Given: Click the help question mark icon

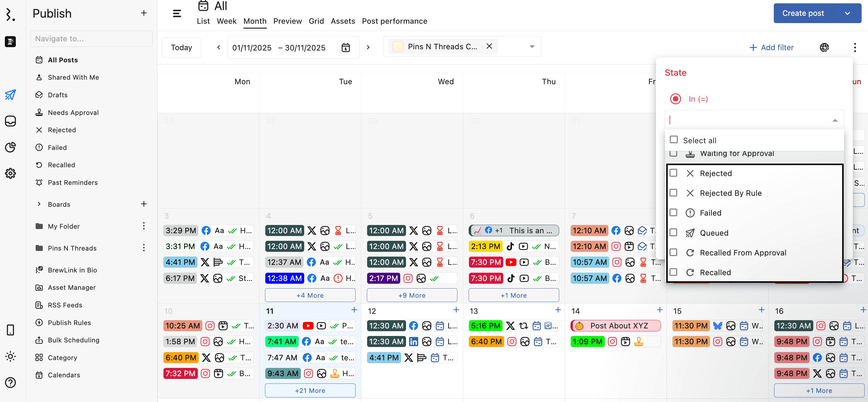Looking at the screenshot, I should coord(10,383).
